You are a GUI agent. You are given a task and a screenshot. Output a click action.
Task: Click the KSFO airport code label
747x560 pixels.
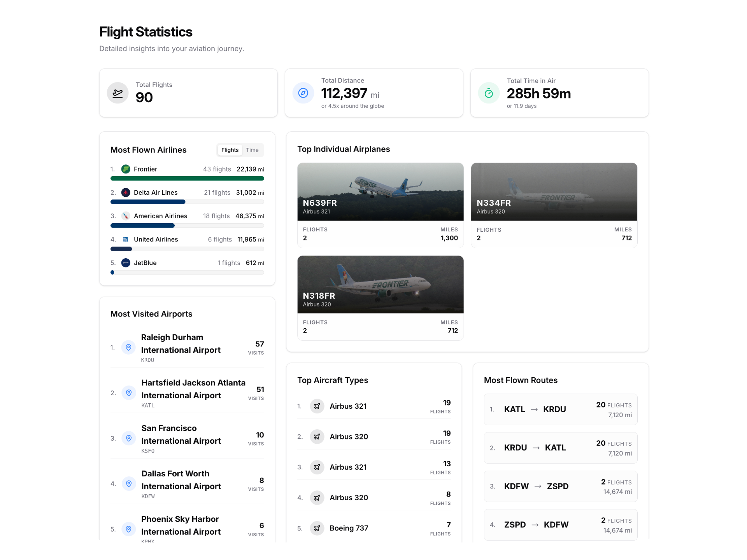point(148,451)
